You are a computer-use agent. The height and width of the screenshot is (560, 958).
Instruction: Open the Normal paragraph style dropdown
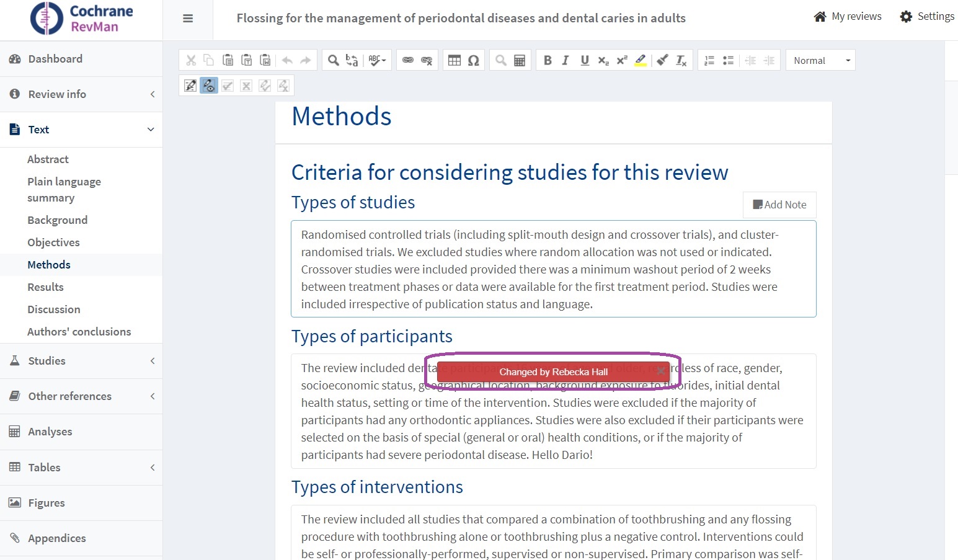coord(820,60)
